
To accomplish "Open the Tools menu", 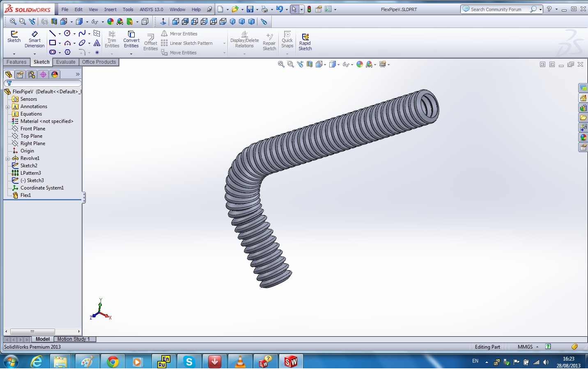I will pyautogui.click(x=128, y=9).
